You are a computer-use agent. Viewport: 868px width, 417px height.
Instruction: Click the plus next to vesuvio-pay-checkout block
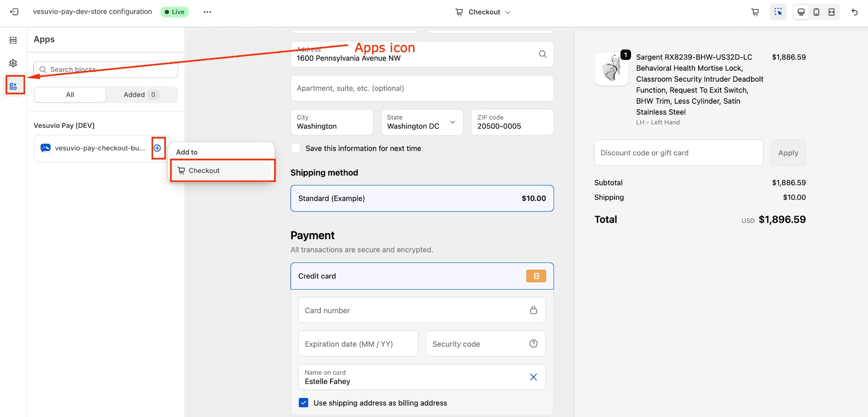point(158,148)
